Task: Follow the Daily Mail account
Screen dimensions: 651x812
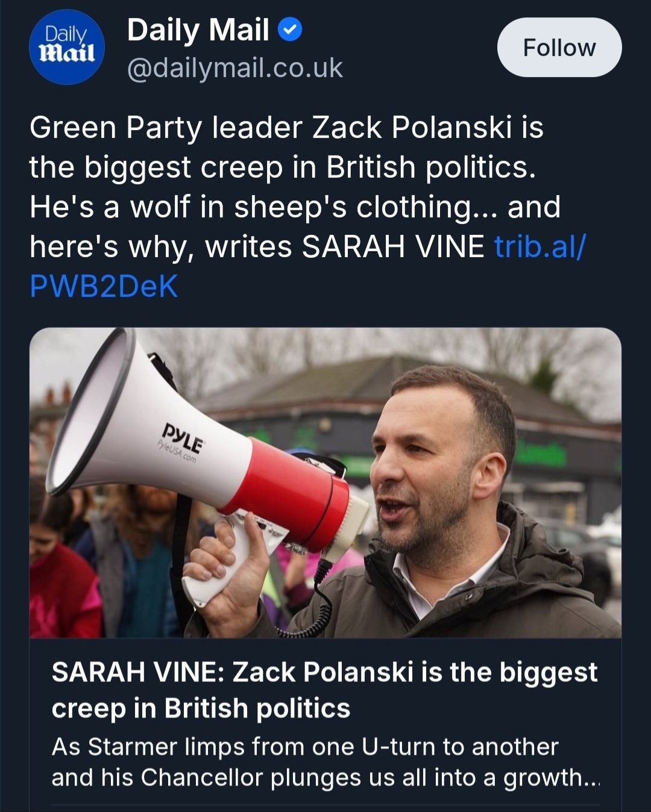Action: pyautogui.click(x=559, y=48)
